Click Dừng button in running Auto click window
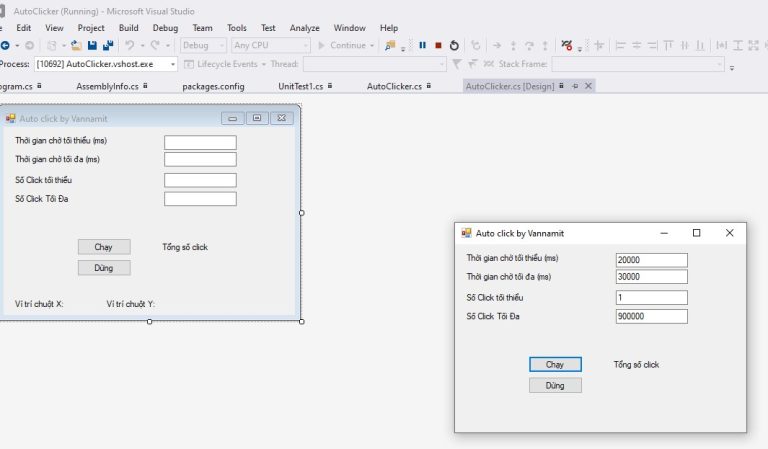Image resolution: width=768 pixels, height=449 pixels. click(x=555, y=385)
